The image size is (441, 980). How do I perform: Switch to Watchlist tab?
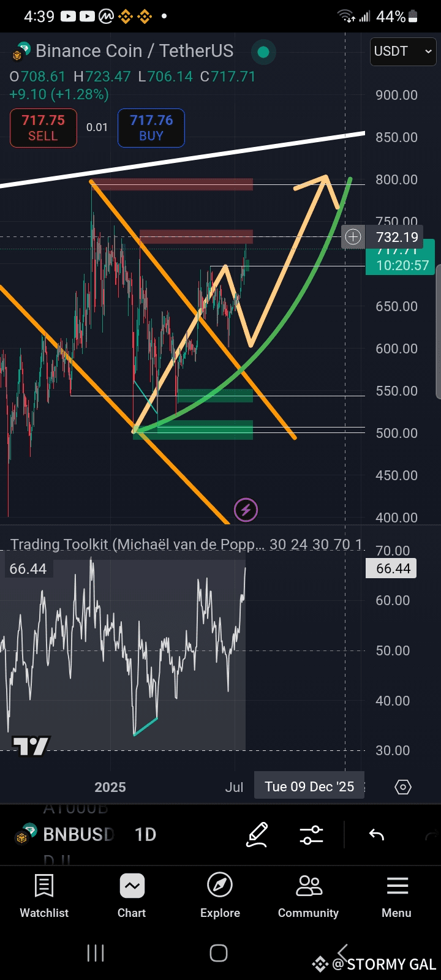click(x=44, y=896)
